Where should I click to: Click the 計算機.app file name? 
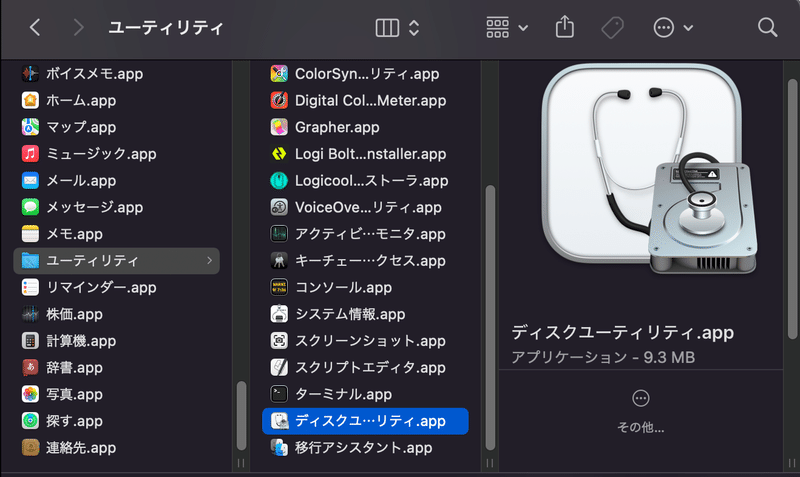click(81, 341)
